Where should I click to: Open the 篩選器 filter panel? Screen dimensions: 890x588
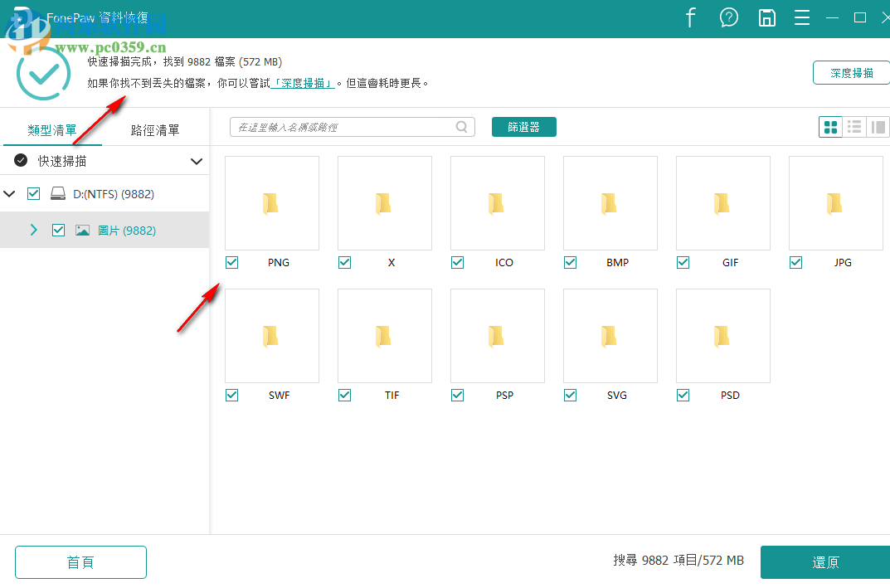523,126
